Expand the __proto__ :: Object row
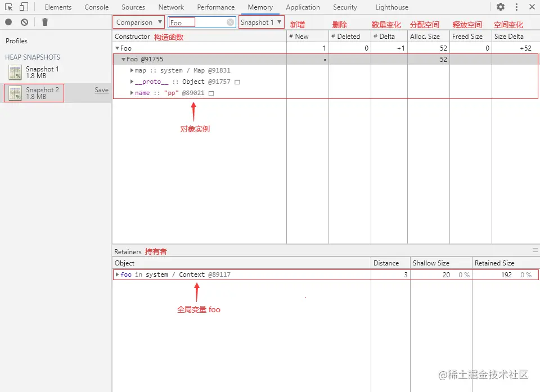The height and width of the screenshot is (392, 540). pos(132,82)
